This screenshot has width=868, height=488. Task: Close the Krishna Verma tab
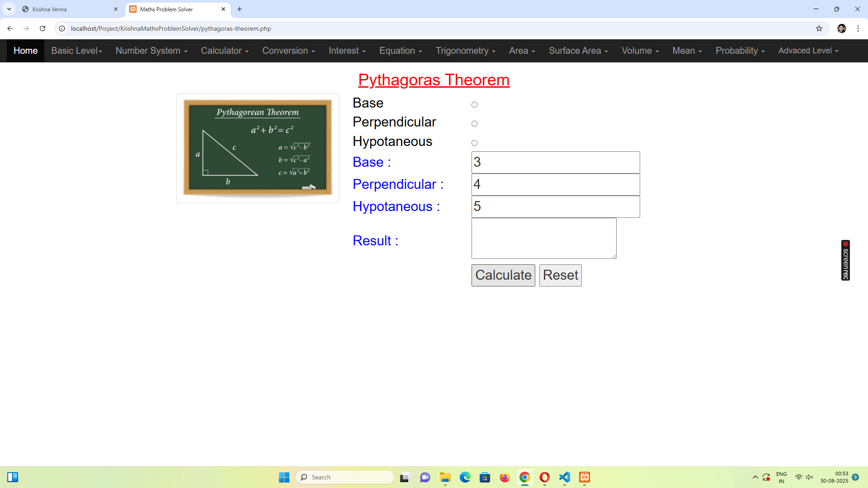point(116,9)
